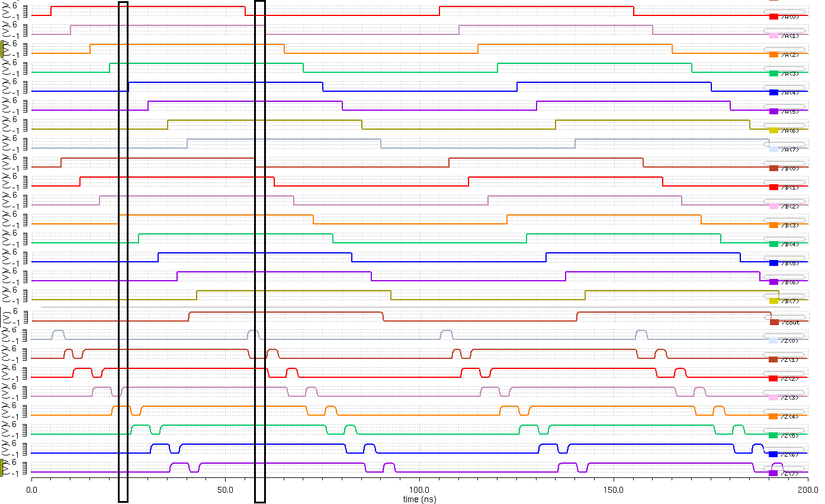This screenshot has width=825, height=504.
Task: Click the pill handle above the /A<3> label
Action: [784, 69]
